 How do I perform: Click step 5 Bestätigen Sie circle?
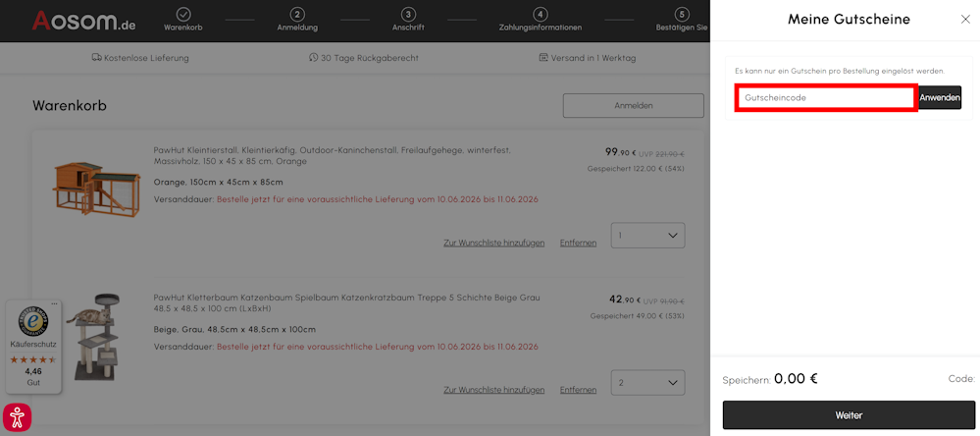(x=681, y=14)
